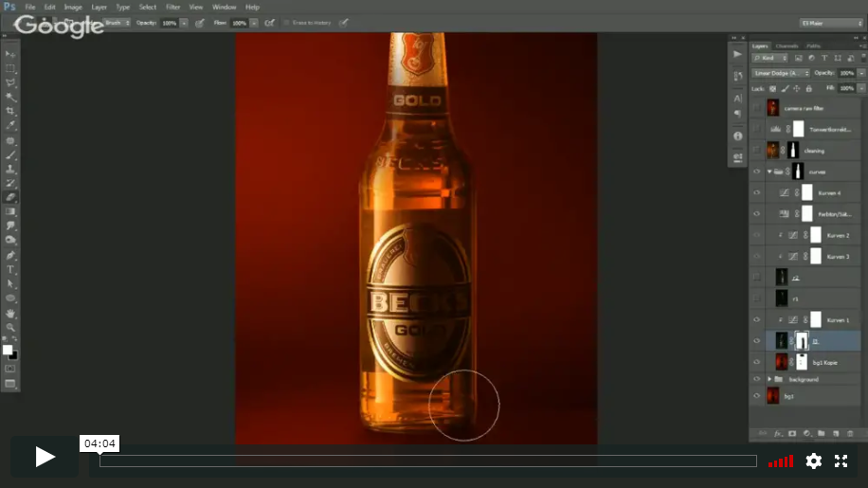Select the Hand tool
The height and width of the screenshot is (488, 868).
click(x=10, y=313)
